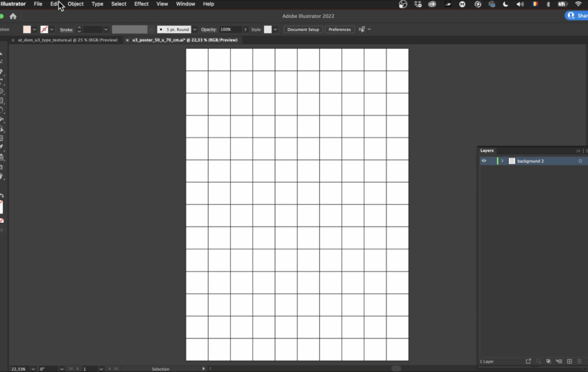
Task: Click the align options icon in control bar
Action: (362, 29)
